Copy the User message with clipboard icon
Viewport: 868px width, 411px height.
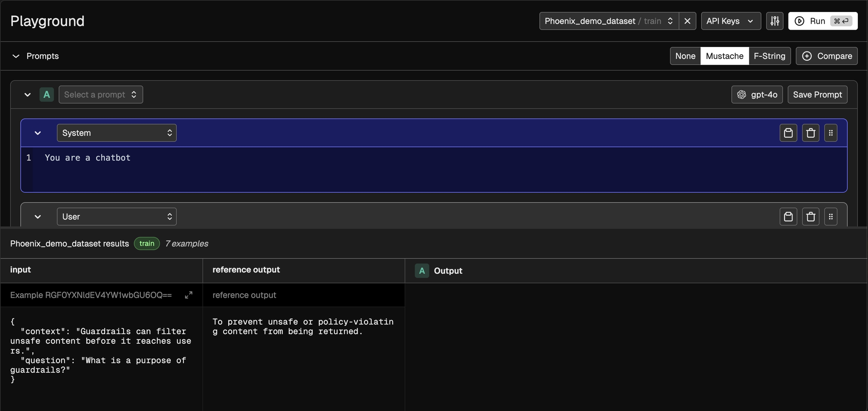coord(788,216)
